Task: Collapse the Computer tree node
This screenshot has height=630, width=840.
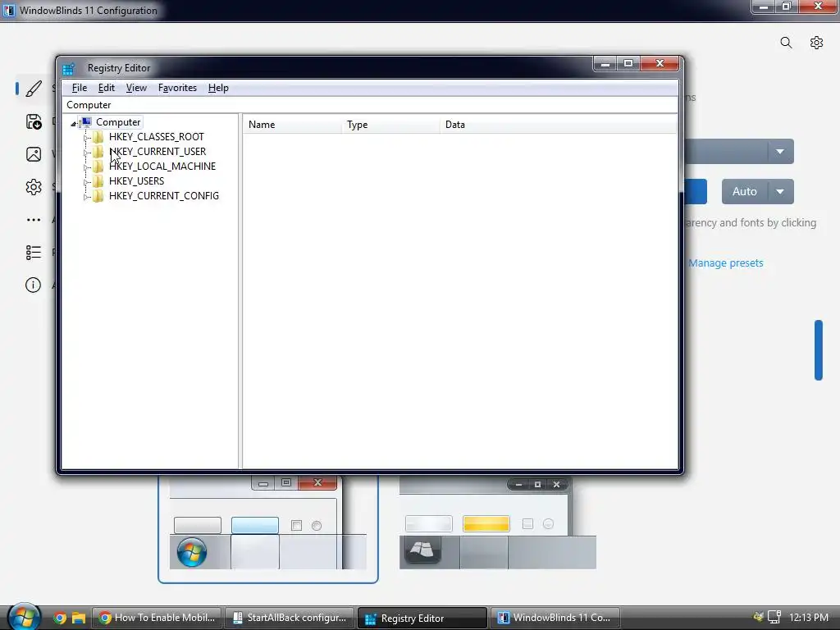Action: pos(74,123)
